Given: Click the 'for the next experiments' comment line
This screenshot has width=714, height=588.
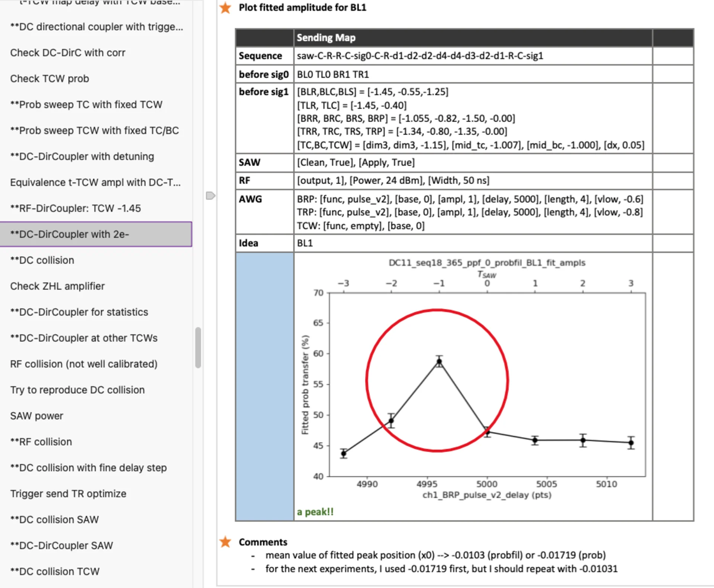Looking at the screenshot, I should [x=441, y=569].
